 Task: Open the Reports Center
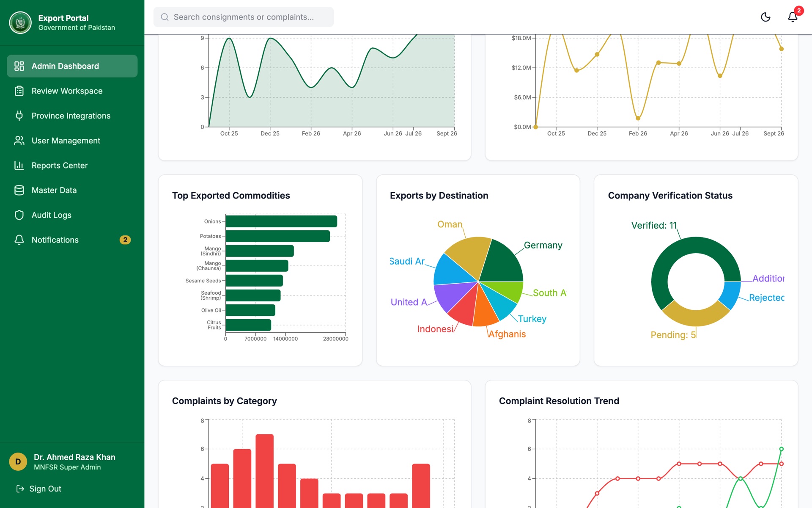72,166
